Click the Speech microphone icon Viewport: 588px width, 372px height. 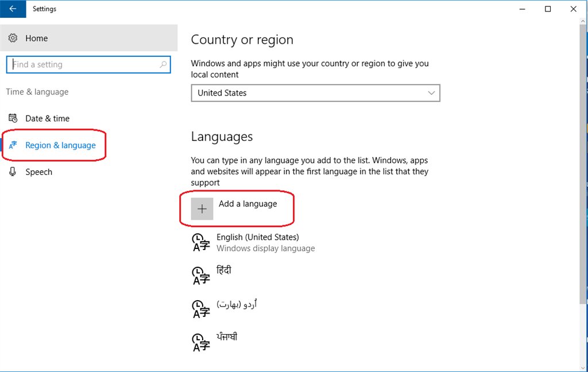(x=12, y=172)
